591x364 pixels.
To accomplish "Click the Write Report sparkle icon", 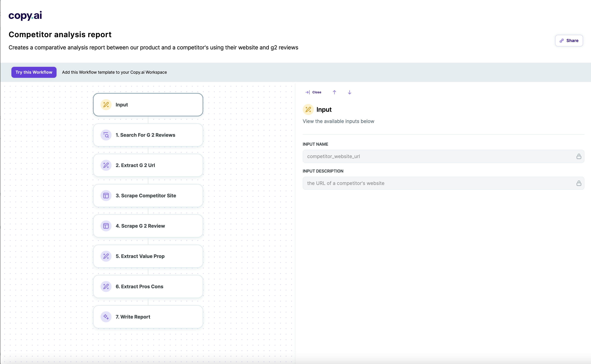I will [x=106, y=317].
